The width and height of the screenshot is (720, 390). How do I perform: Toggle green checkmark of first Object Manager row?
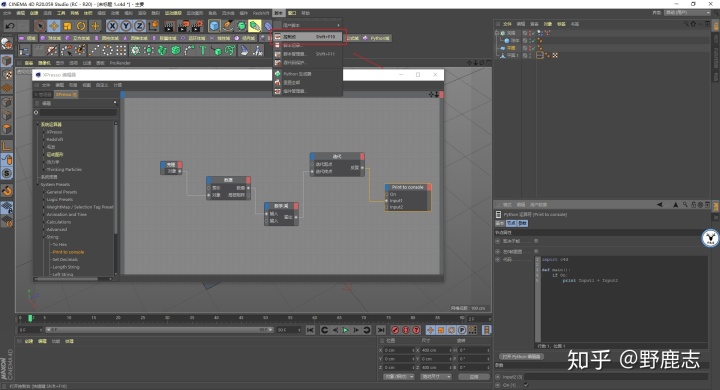[533, 33]
